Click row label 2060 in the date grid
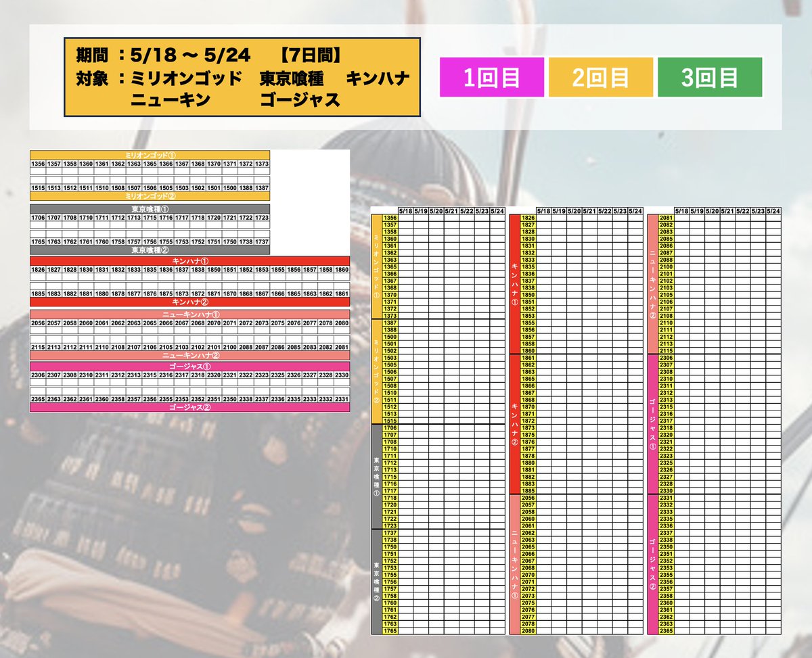Viewport: 812px width, 658px height. [528, 519]
